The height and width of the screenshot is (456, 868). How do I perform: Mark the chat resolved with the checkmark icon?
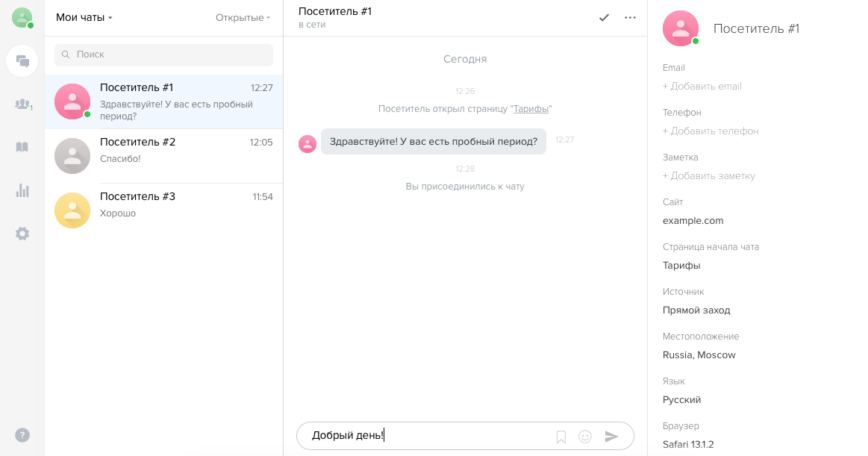click(604, 17)
